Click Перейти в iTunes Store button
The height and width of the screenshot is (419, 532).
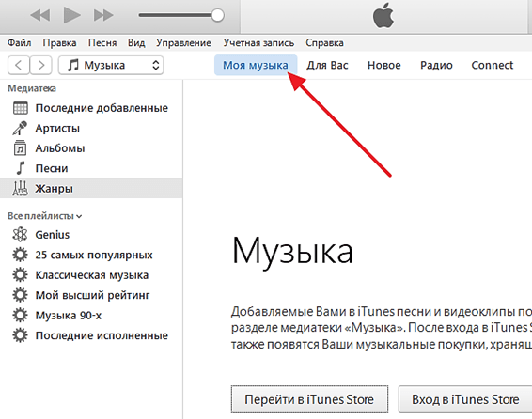point(309,399)
